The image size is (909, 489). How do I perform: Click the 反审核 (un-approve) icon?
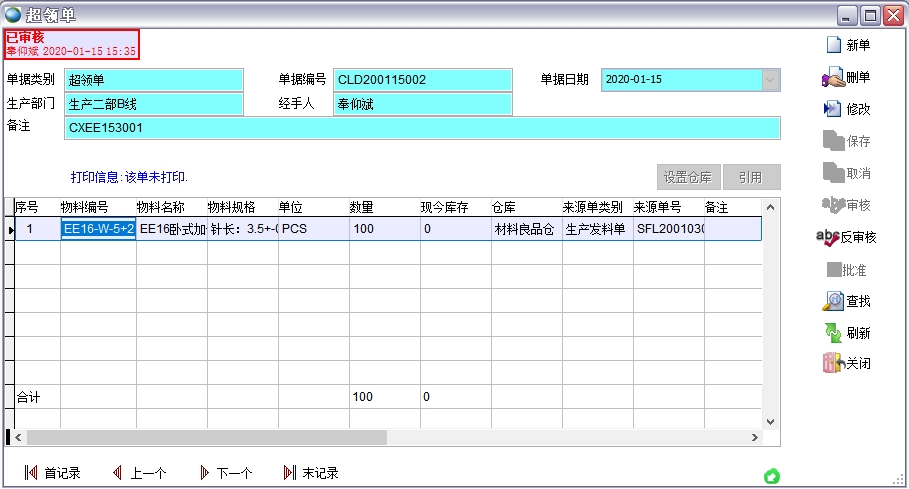click(x=830, y=237)
